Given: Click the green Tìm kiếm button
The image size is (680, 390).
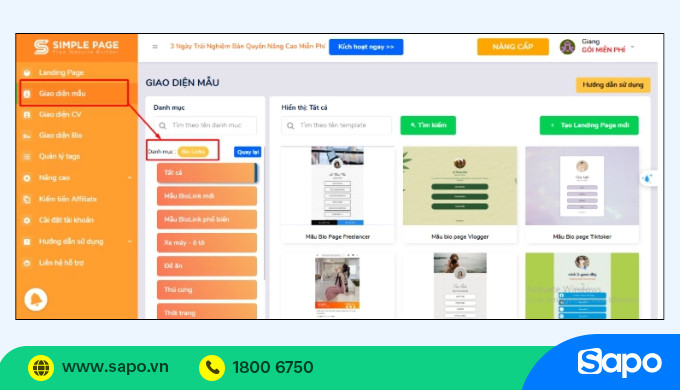Looking at the screenshot, I should click(428, 125).
